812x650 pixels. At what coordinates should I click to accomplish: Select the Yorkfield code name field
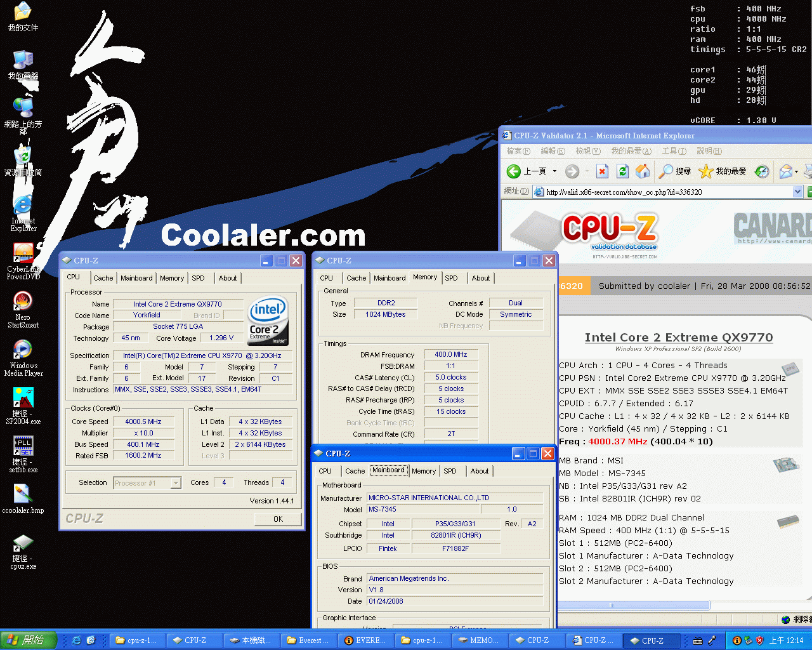coord(147,315)
